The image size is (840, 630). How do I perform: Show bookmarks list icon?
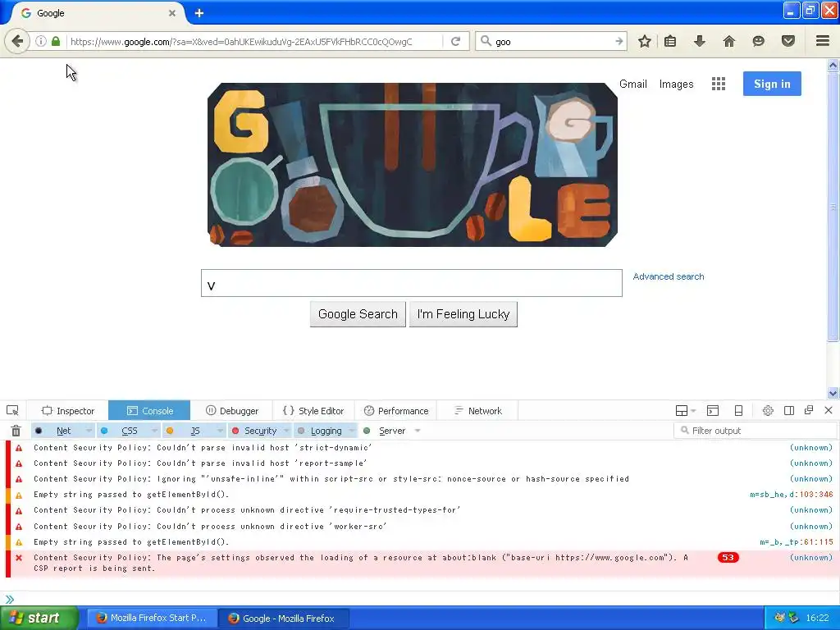coord(670,41)
